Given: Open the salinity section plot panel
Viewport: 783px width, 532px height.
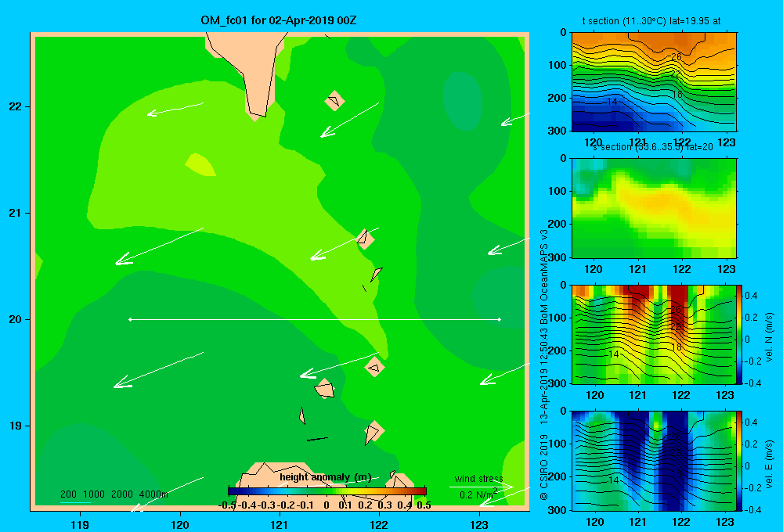Looking at the screenshot, I should (654, 208).
